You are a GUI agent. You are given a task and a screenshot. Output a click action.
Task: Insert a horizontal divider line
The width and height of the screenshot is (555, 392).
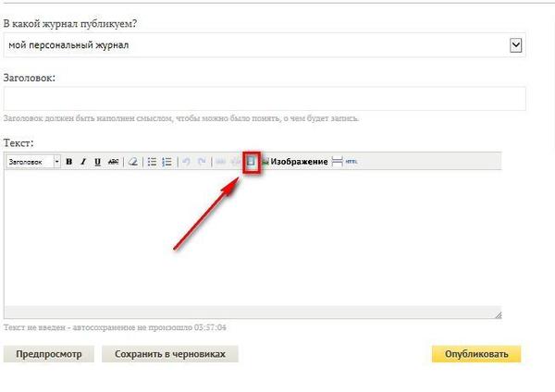[337, 162]
